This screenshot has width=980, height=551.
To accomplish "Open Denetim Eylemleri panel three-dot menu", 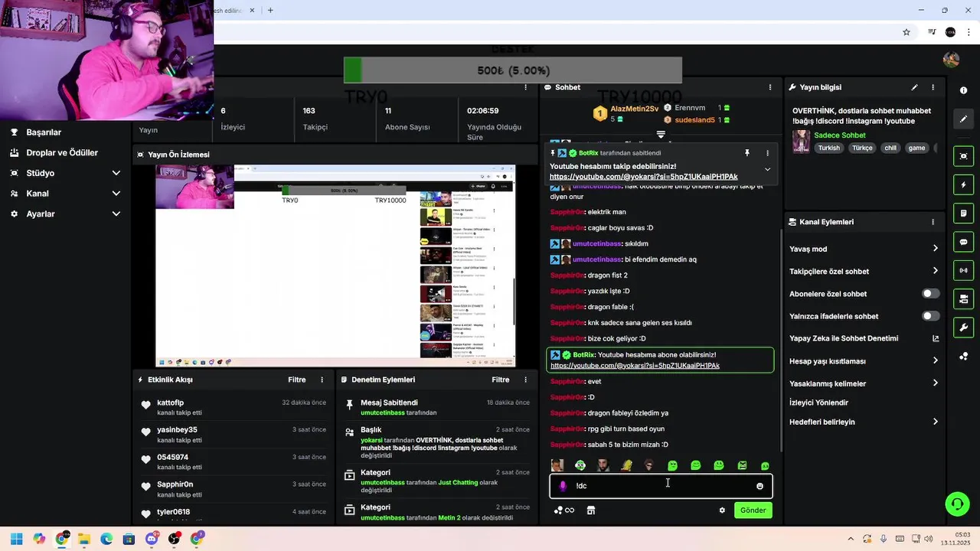I will pyautogui.click(x=525, y=380).
